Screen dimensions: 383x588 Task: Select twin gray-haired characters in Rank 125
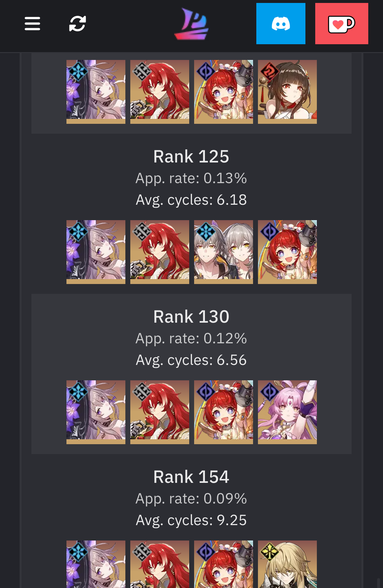[x=224, y=252]
